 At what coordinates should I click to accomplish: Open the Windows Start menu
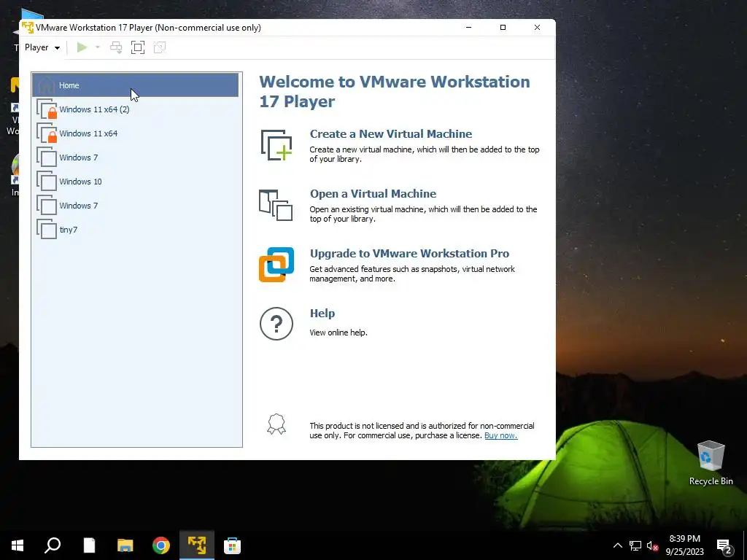tap(18, 545)
